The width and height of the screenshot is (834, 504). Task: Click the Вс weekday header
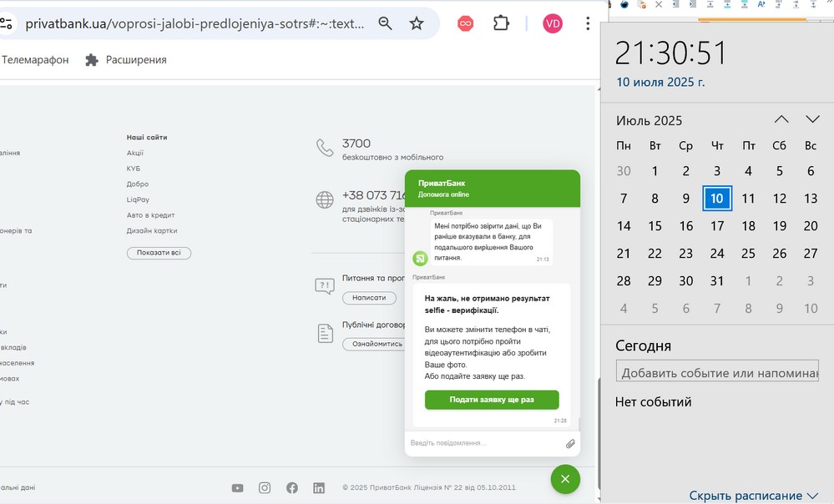point(811,146)
